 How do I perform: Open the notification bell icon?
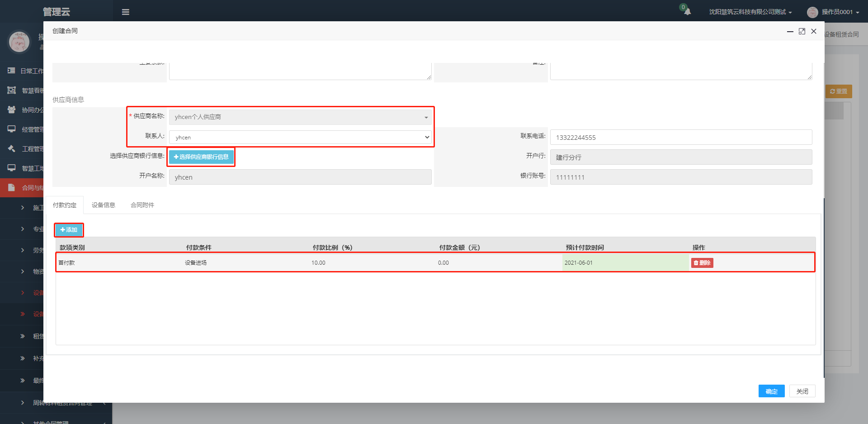pyautogui.click(x=687, y=12)
